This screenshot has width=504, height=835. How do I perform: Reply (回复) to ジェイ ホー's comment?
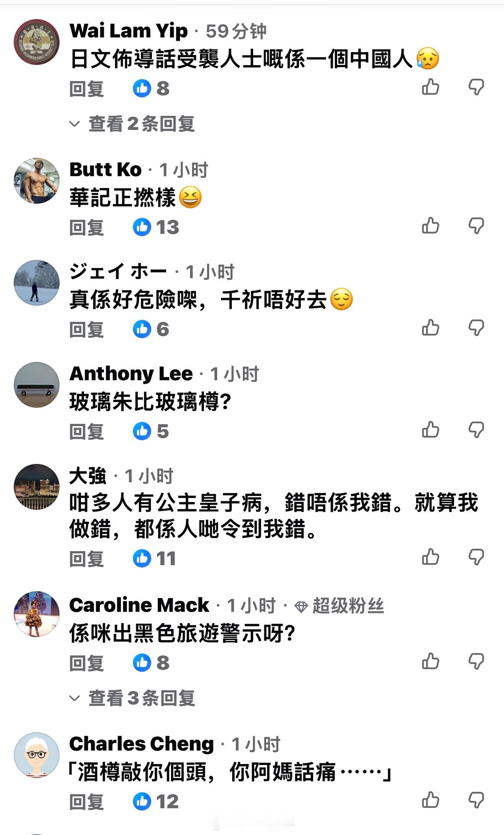[x=87, y=329]
